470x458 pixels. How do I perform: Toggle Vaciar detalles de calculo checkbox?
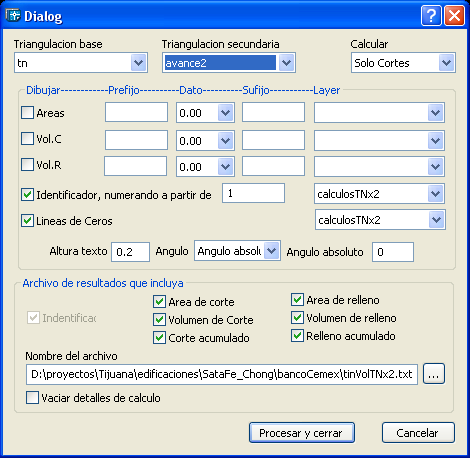(x=32, y=398)
